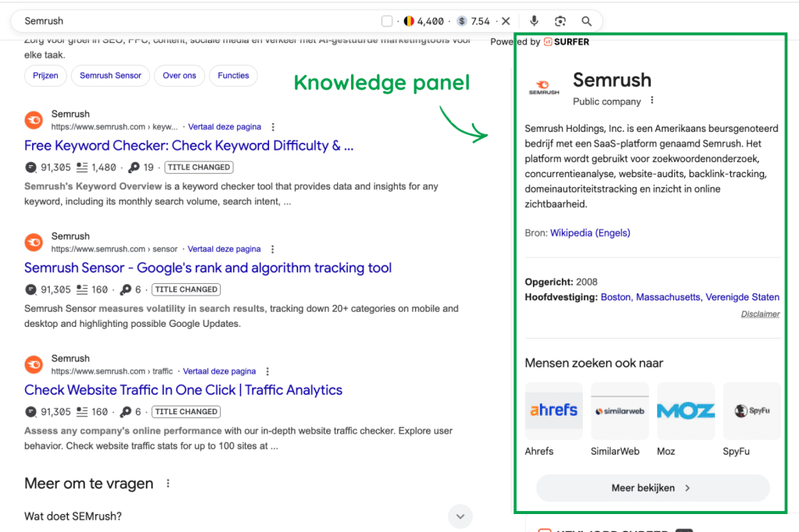Click the Mensen zoeken ook naar heading

594,364
